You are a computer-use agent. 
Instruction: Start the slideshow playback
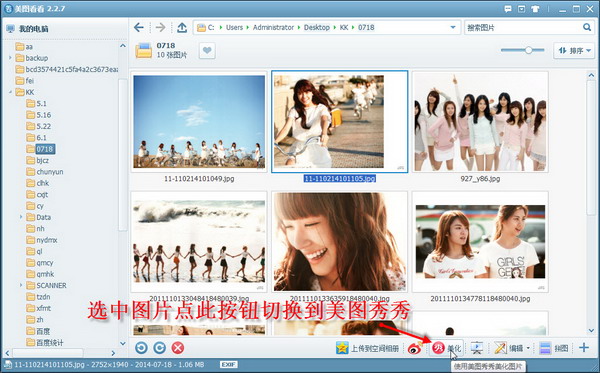coord(477,348)
